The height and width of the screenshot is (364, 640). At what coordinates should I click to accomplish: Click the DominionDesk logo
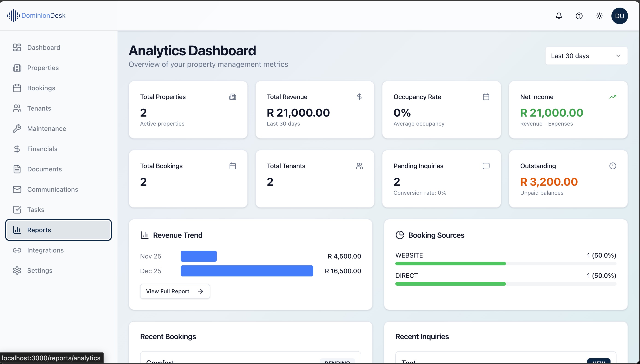36,15
